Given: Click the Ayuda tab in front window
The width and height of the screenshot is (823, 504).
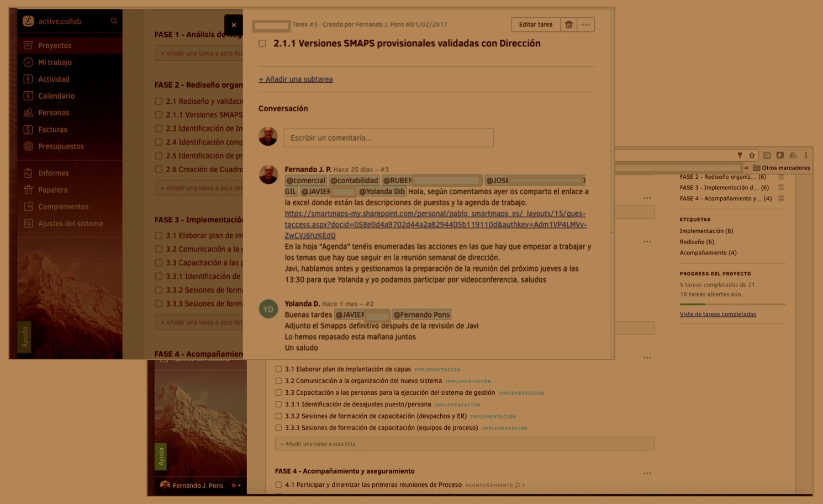Looking at the screenshot, I should click(x=24, y=337).
